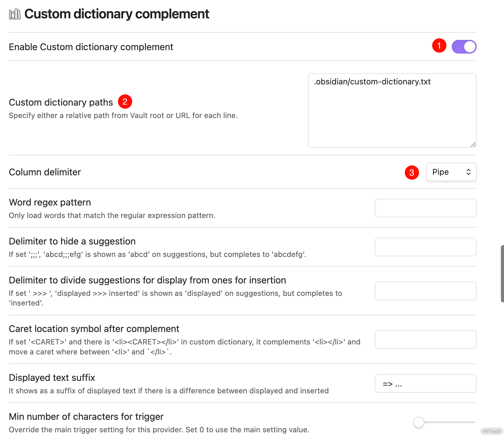Click the Enable Custom dictionary complement label
504x436 pixels.
pos(91,47)
